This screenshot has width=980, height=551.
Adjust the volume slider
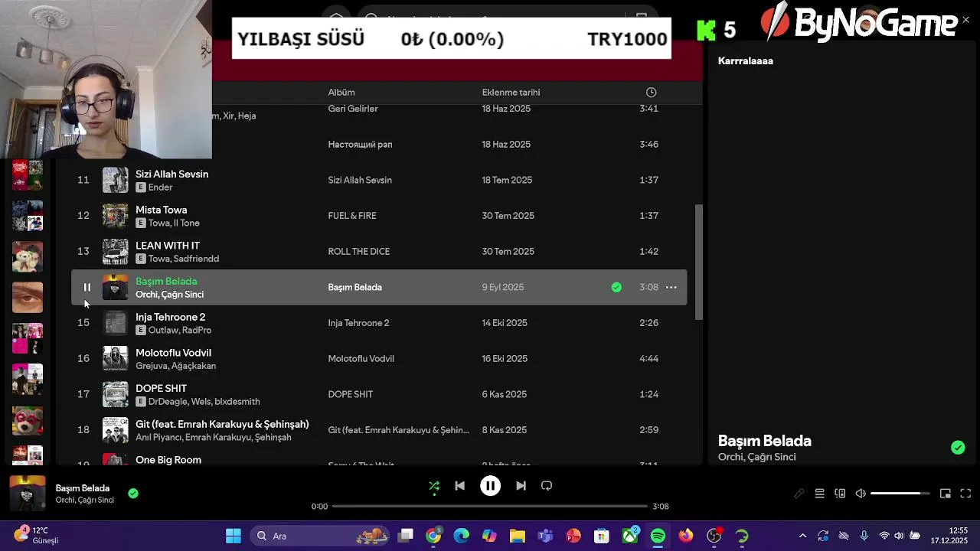pyautogui.click(x=900, y=494)
